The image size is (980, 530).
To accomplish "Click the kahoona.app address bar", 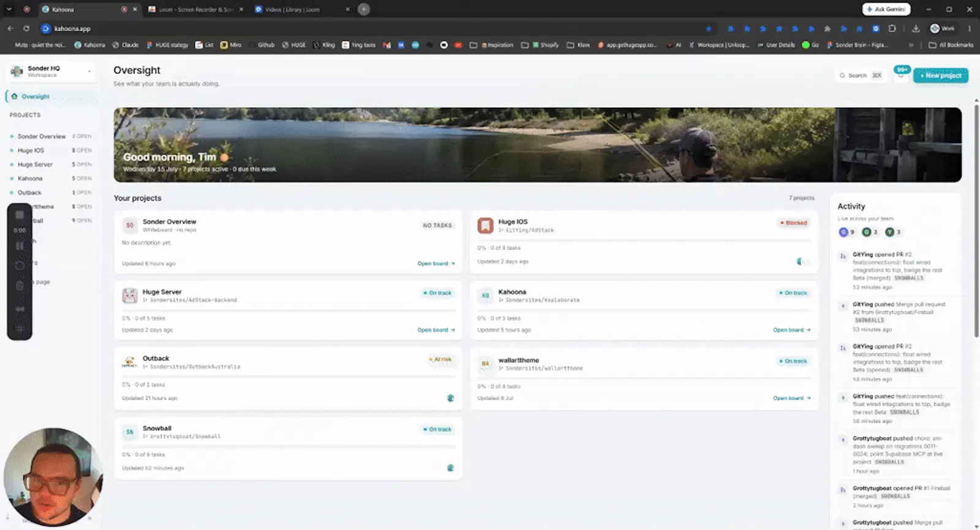I will (x=374, y=28).
